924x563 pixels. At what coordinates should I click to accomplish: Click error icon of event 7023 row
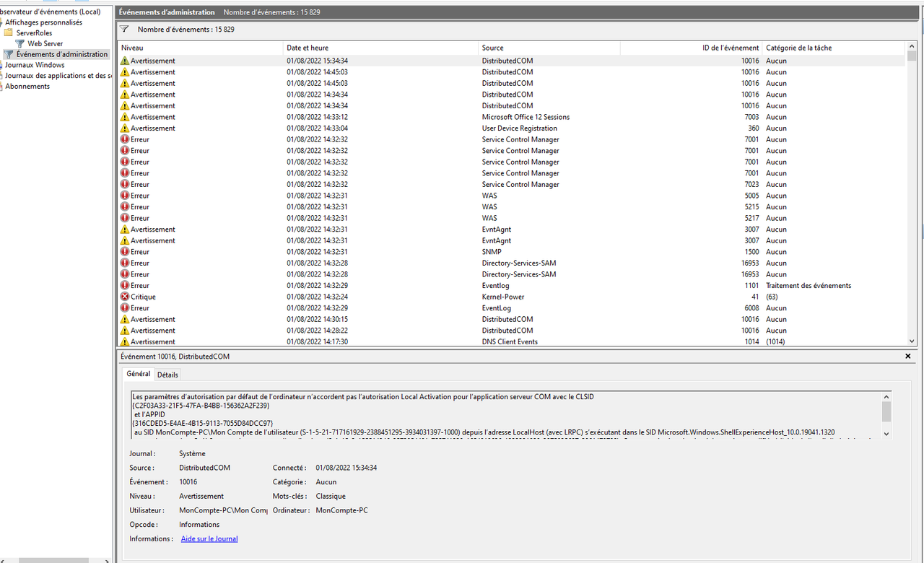point(125,185)
